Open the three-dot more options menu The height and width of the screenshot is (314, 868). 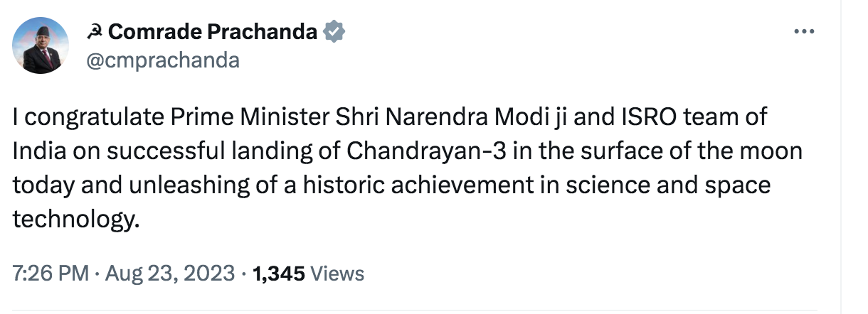tap(804, 32)
